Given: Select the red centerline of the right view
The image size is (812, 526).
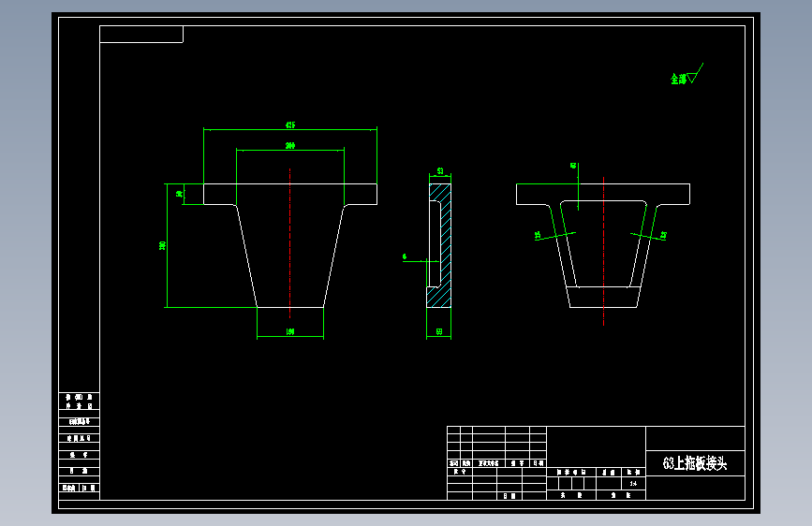Looking at the screenshot, I should pos(603,251).
